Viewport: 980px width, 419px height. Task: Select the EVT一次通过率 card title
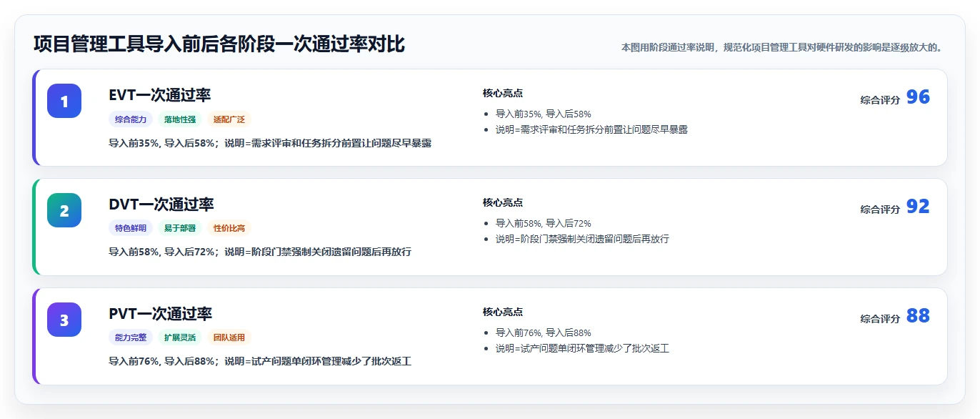160,95
